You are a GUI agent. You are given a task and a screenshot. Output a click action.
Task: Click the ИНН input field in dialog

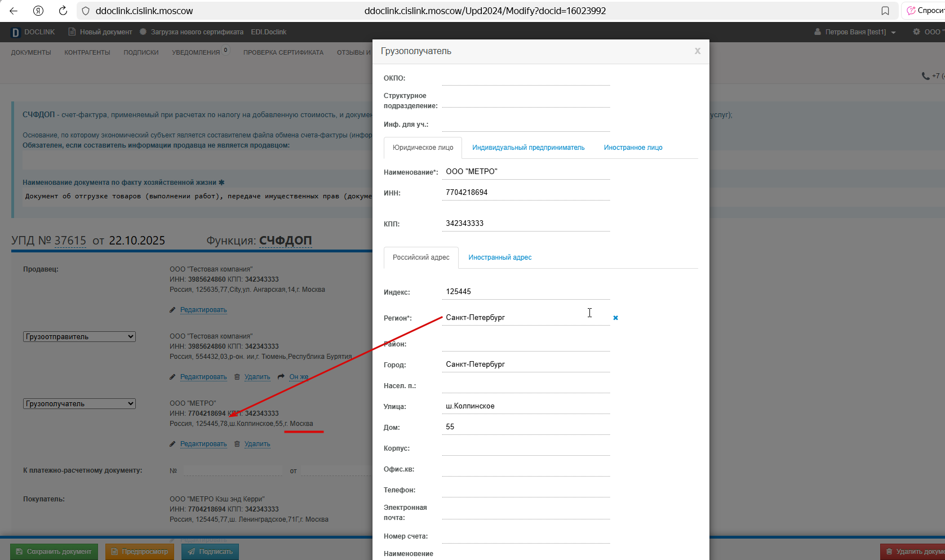click(526, 193)
